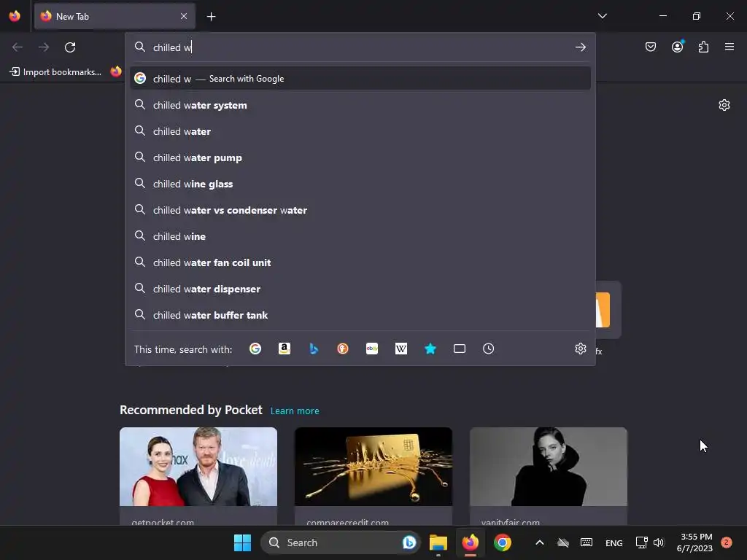Choose 'chilled w — Search with Google'
This screenshot has width=747, height=560.
pos(360,79)
